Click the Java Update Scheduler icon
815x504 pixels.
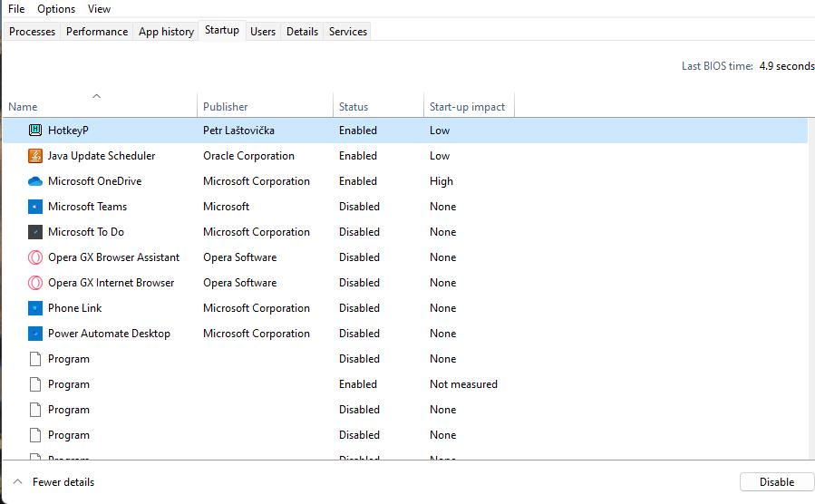pos(35,156)
